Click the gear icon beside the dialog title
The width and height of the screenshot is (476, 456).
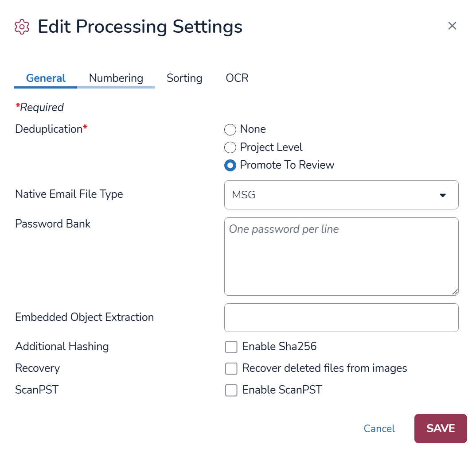coord(22,27)
